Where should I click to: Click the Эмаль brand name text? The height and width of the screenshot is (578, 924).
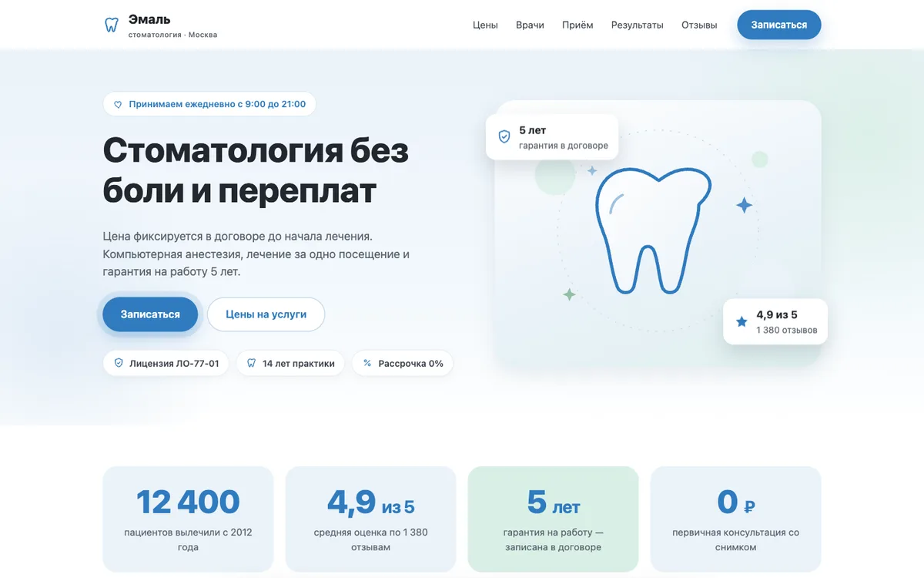pos(149,19)
